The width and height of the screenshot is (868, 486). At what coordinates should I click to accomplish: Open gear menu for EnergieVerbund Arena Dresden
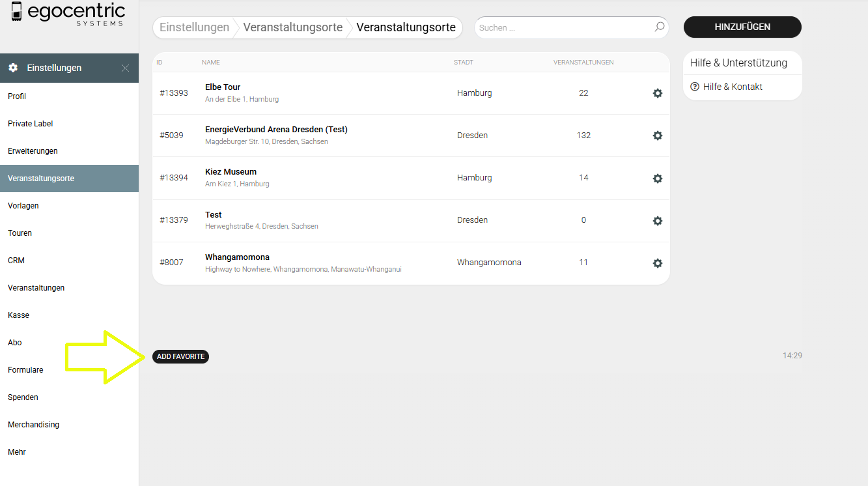click(x=657, y=136)
